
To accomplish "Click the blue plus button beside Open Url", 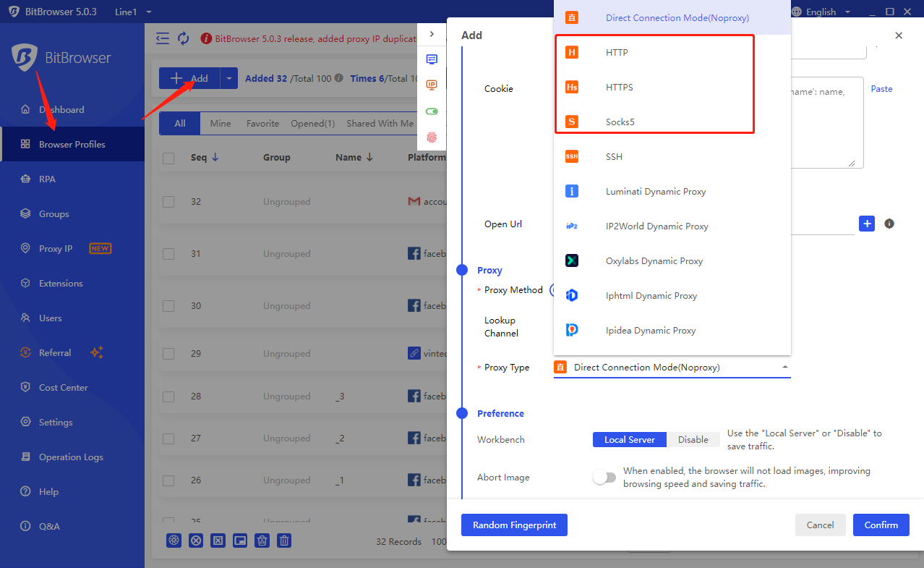I will [867, 224].
